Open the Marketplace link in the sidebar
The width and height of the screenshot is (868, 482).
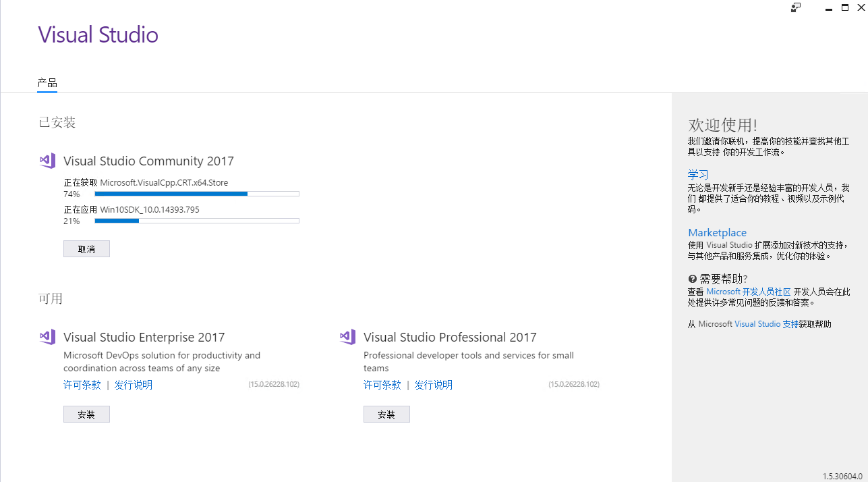(x=717, y=232)
